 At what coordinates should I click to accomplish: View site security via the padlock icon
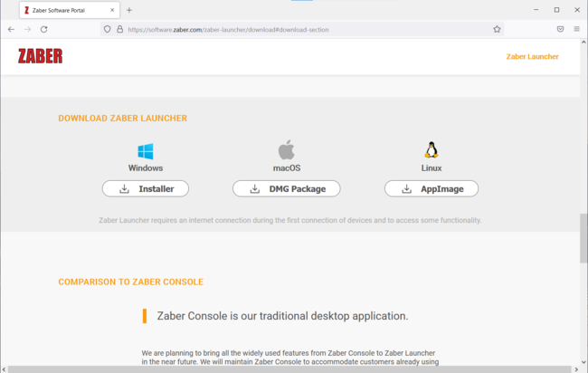click(119, 29)
